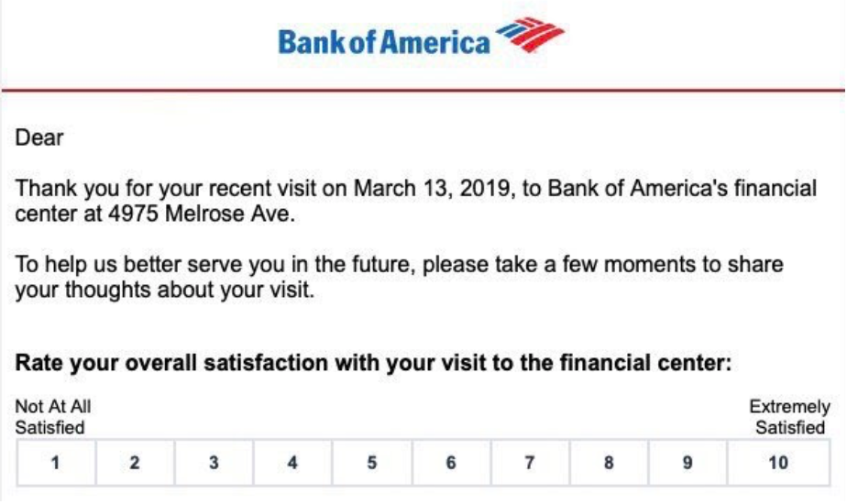Viewport: 847px width, 504px height.
Task: Choose rating 3 in the survey
Action: point(214,463)
